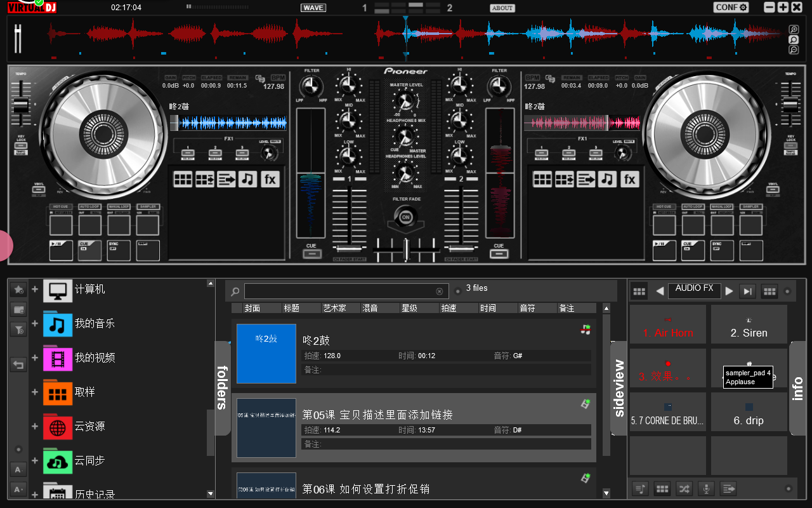The height and width of the screenshot is (508, 812).
Task: Open the playlist arrow panel on deck 1
Action: (226, 179)
